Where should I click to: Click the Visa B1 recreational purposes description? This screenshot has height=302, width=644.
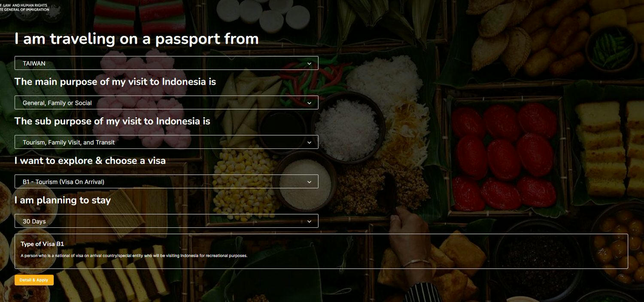(134, 256)
